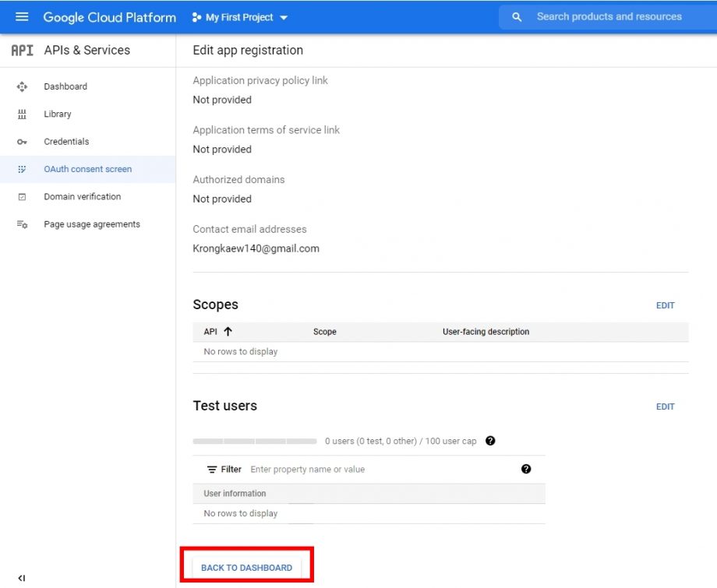Select the Page usage agreements icon
Screen dimensions: 717x588
pyautogui.click(x=23, y=224)
